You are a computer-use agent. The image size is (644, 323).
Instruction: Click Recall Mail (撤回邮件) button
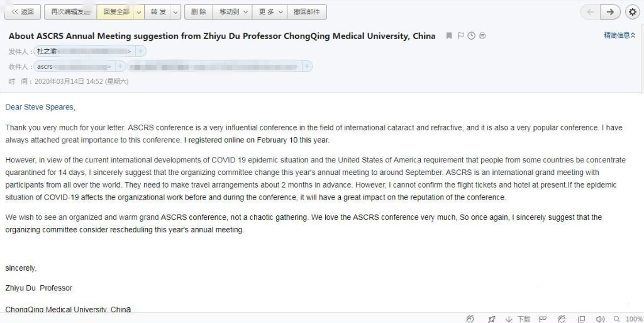307,12
